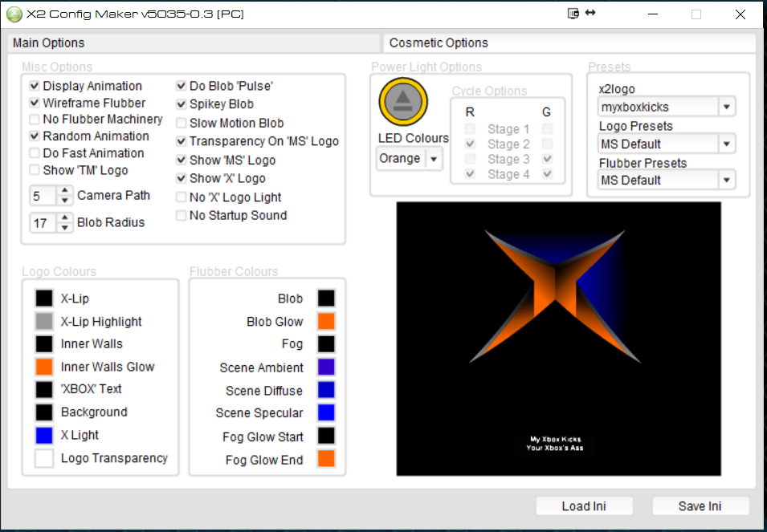Select the Cosmetic Options tab
Screen dimensions: 767x532
click(570, 43)
